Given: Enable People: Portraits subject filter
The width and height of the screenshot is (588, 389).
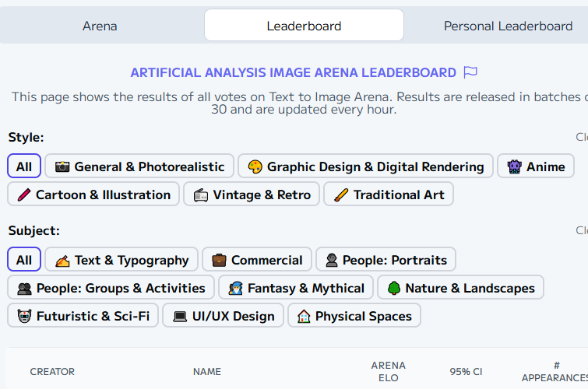Looking at the screenshot, I should (386, 260).
